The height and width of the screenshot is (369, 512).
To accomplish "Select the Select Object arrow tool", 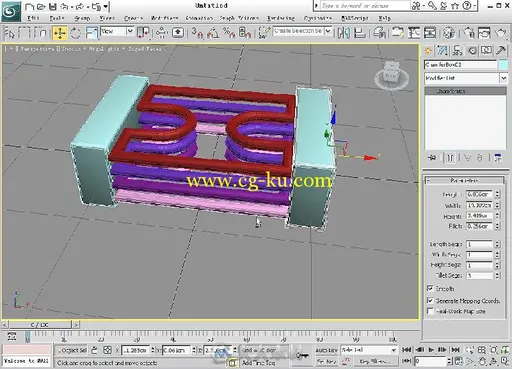I will [9, 33].
